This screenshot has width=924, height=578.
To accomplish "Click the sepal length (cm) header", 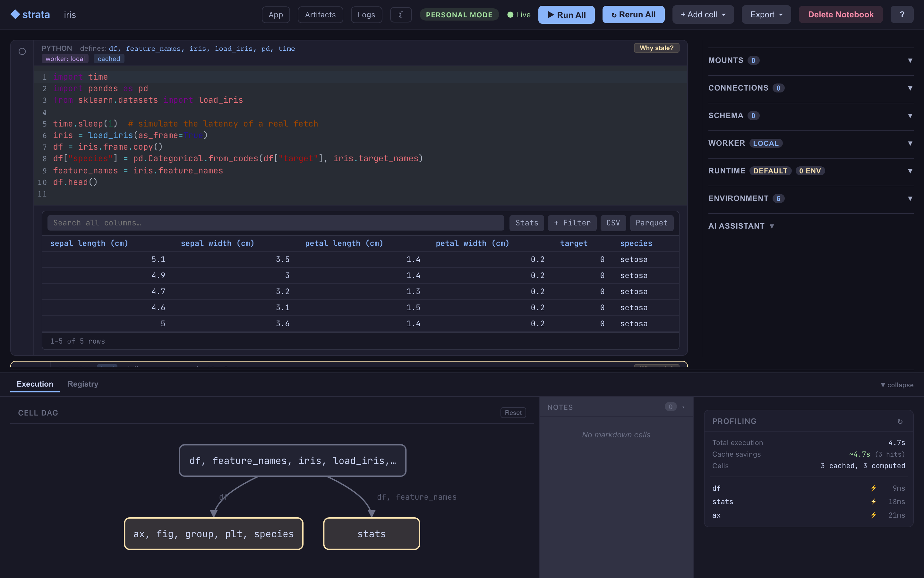I will (x=89, y=243).
